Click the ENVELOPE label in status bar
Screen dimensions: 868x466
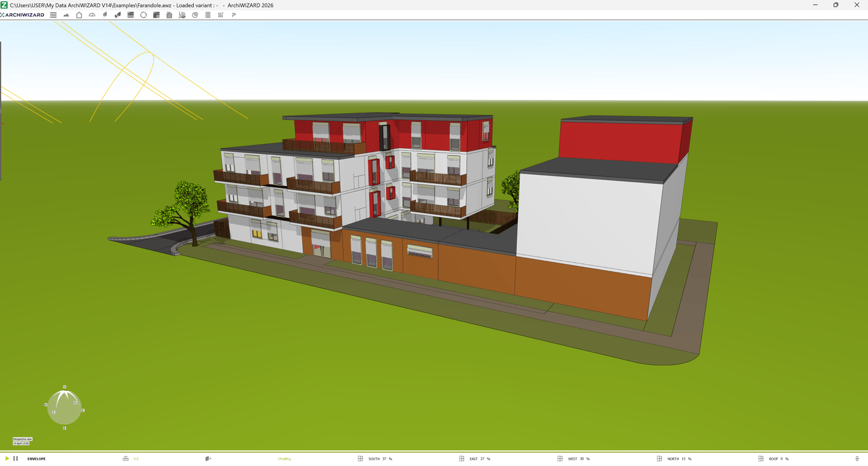pyautogui.click(x=36, y=459)
